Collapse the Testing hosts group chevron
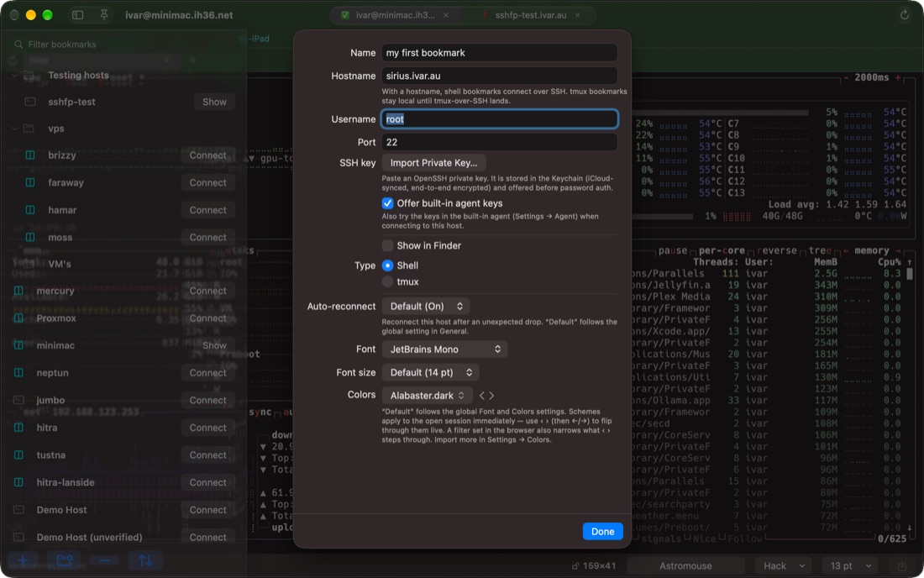 (15, 76)
